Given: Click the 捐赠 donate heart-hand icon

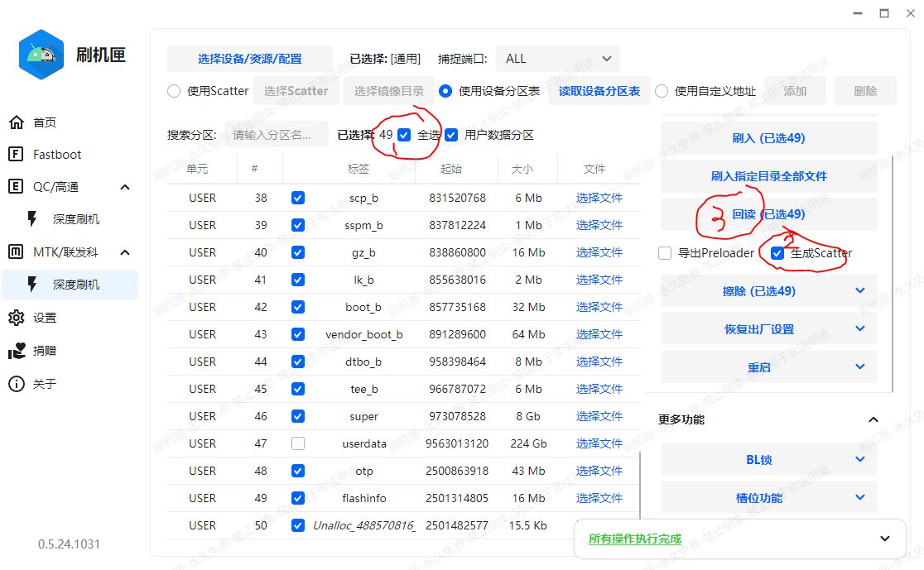Looking at the screenshot, I should [x=16, y=351].
